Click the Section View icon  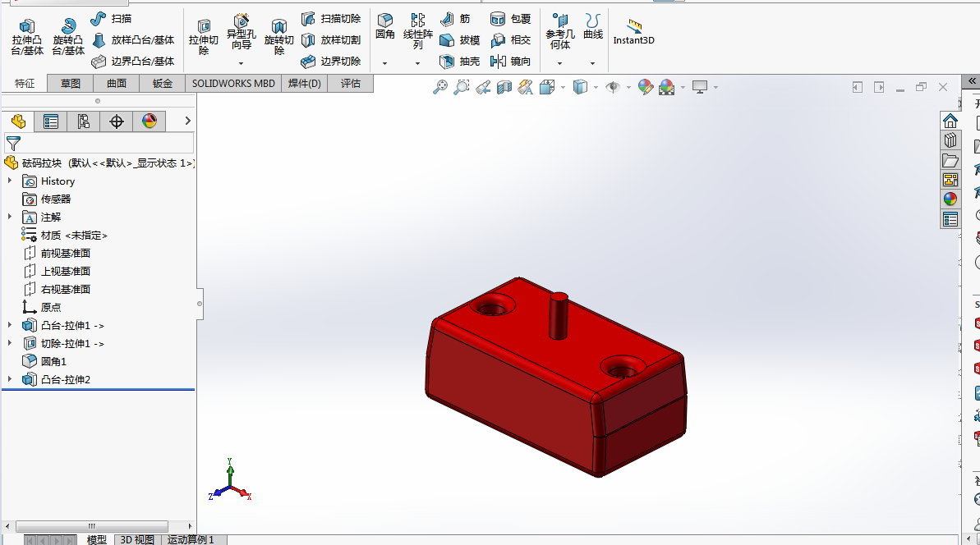(504, 87)
